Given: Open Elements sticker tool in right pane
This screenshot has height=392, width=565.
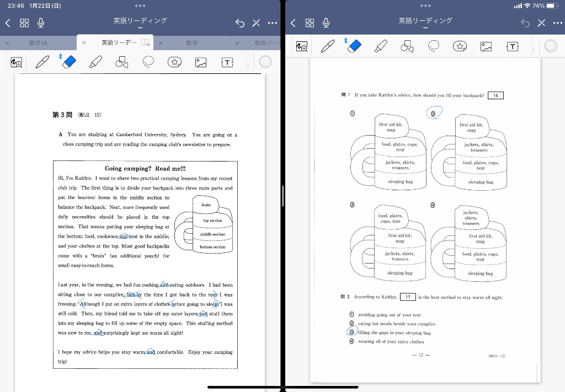Looking at the screenshot, I should pos(460,46).
